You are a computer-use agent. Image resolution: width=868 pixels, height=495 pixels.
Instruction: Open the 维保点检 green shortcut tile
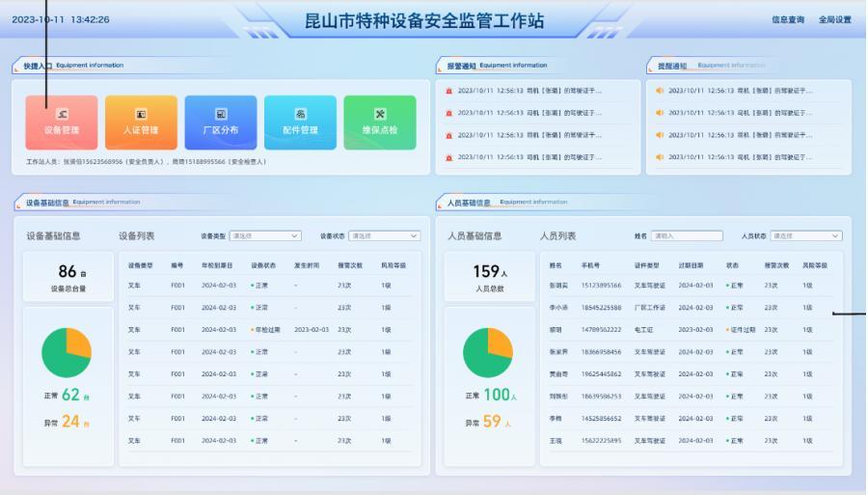coord(380,123)
